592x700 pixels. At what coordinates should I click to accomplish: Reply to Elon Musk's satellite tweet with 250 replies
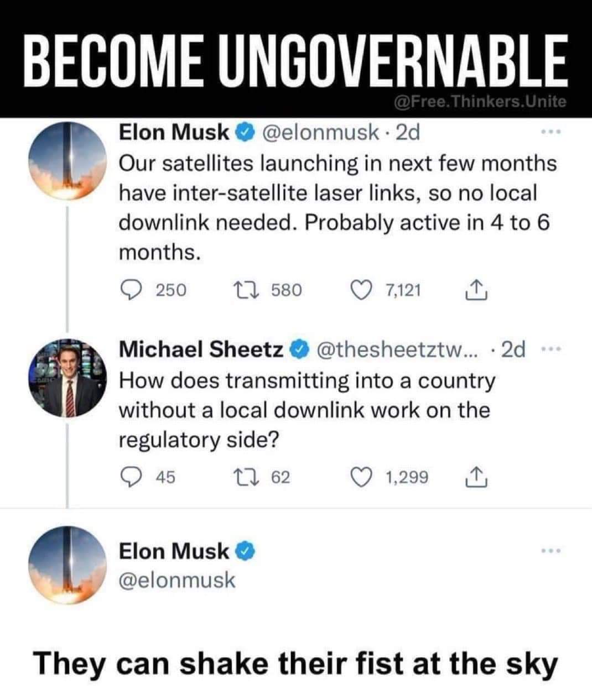[131, 289]
